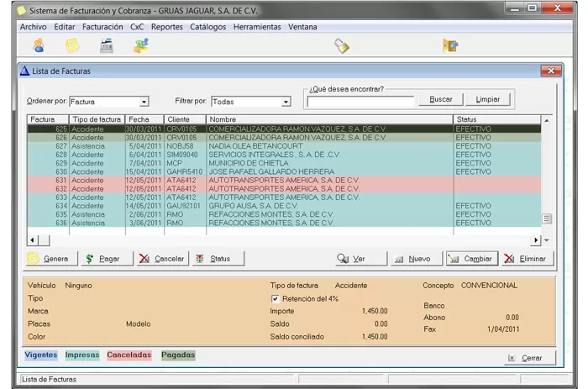588x389 pixels.
Task: Click the Status column header
Action: click(497, 119)
